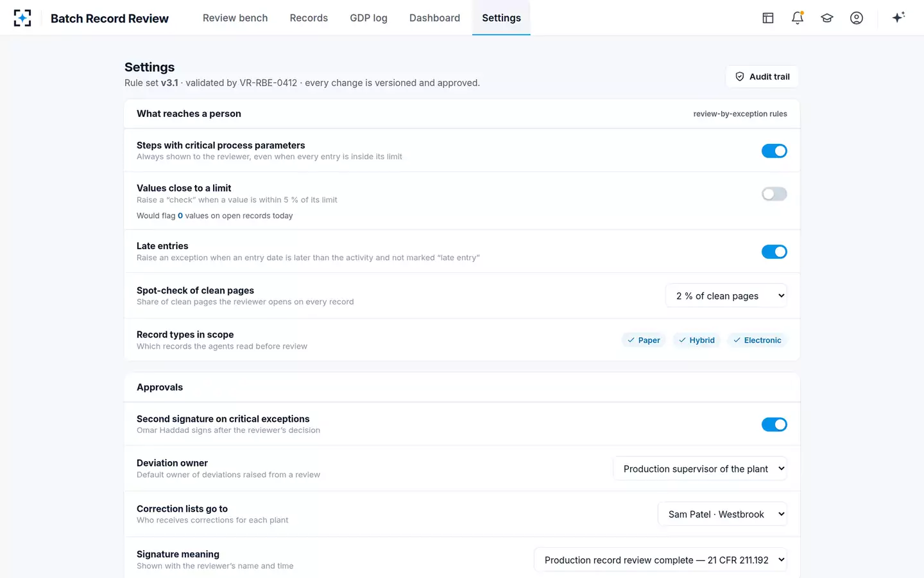Click the 'Settings' page heading
This screenshot has width=924, height=578.
pyautogui.click(x=150, y=67)
